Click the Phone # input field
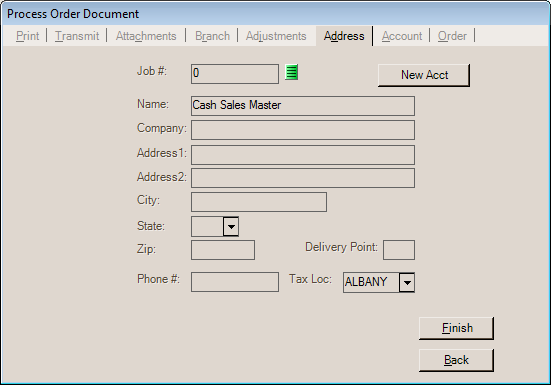This screenshot has width=551, height=385. pyautogui.click(x=235, y=282)
